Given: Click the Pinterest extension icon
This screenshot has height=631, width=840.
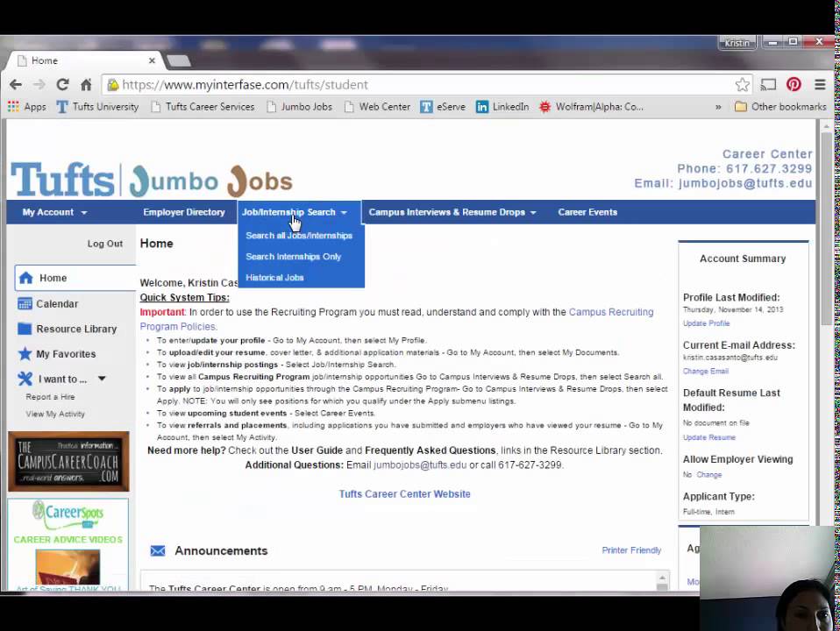Looking at the screenshot, I should point(794,84).
